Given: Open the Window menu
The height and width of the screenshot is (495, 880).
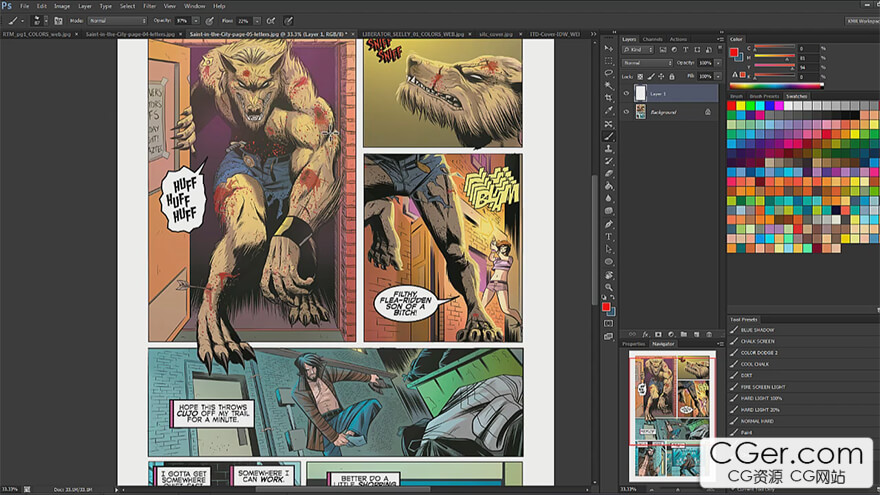Looking at the screenshot, I should [195, 6].
